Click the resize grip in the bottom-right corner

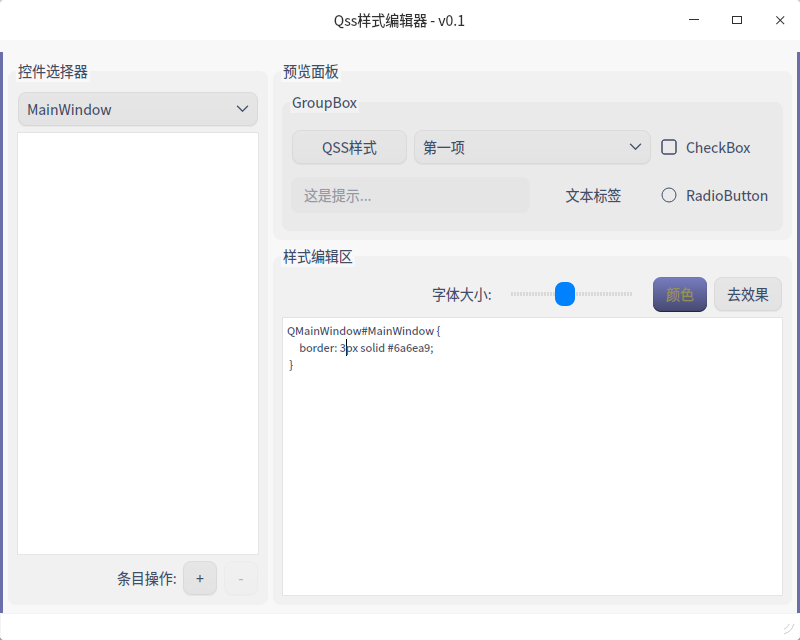click(789, 629)
